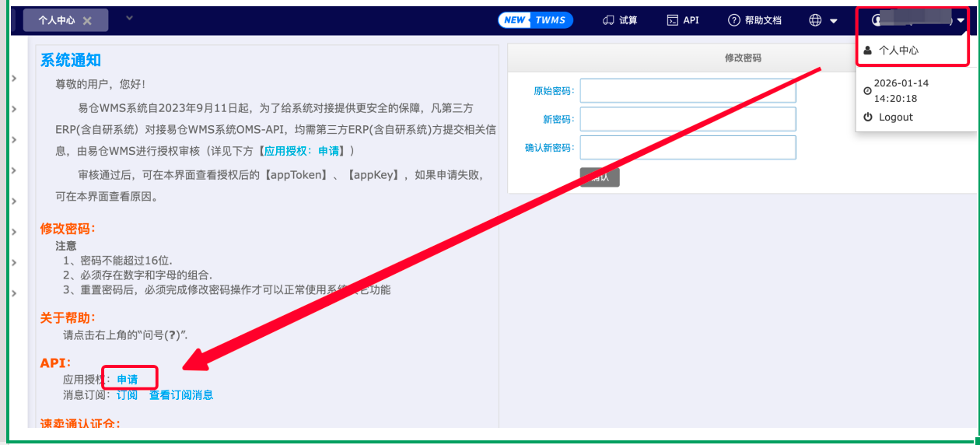The width and height of the screenshot is (980, 445).
Task: Expand the topmost left sidebar chevron
Action: click(x=14, y=79)
